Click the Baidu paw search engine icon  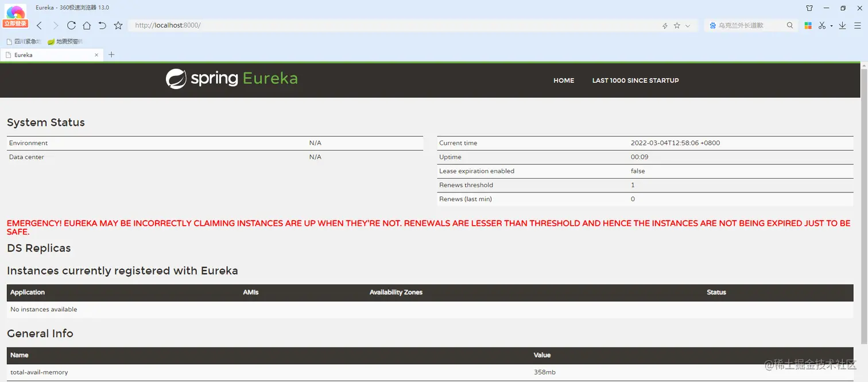tap(713, 25)
